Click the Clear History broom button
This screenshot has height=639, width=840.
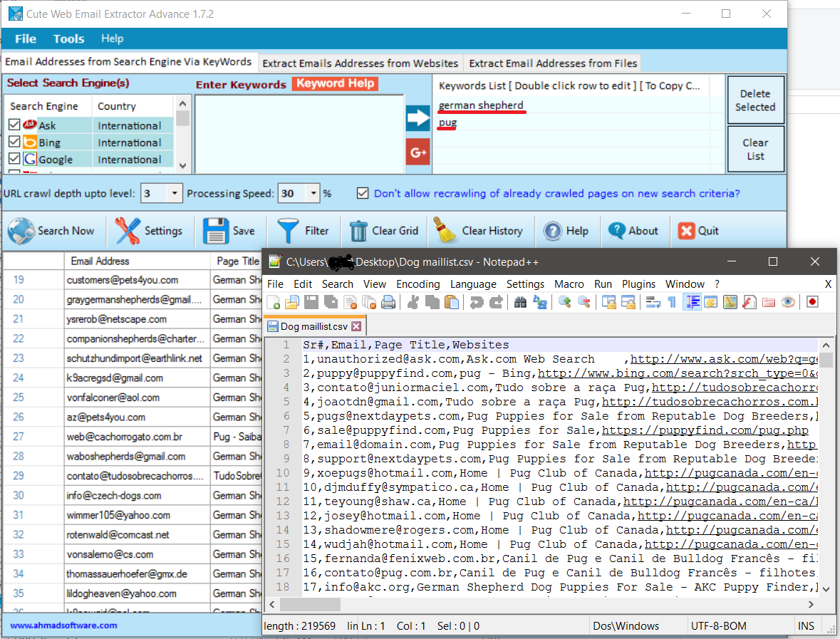tap(478, 231)
